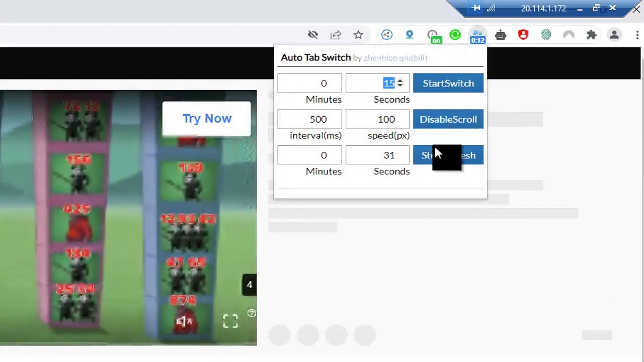Screen dimensions: 644x362
Task: Focus the switch Minutes field
Action: pyautogui.click(x=309, y=83)
